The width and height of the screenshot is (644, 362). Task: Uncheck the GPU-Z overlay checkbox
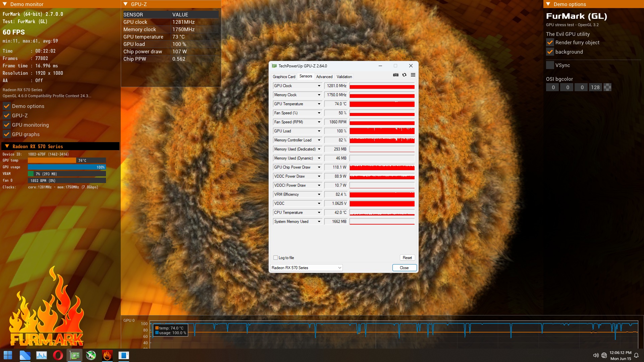pos(7,116)
